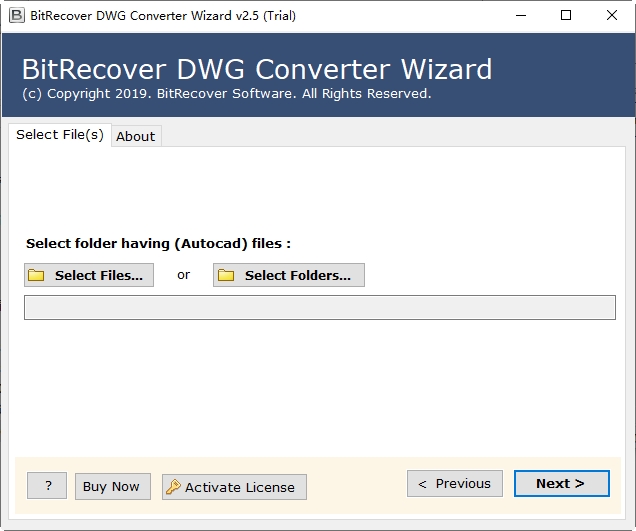Click the Select Files... button
Screen dimensions: 636x531
click(x=89, y=275)
